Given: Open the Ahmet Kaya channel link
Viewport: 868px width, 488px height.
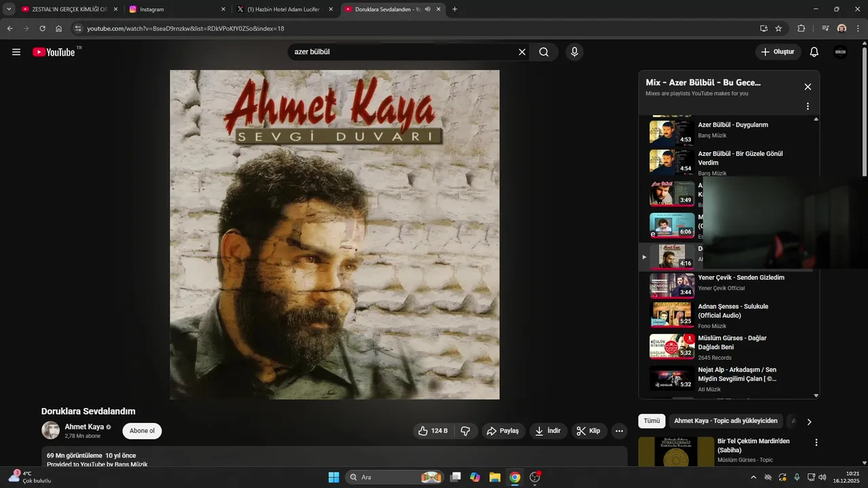Looking at the screenshot, I should point(84,427).
